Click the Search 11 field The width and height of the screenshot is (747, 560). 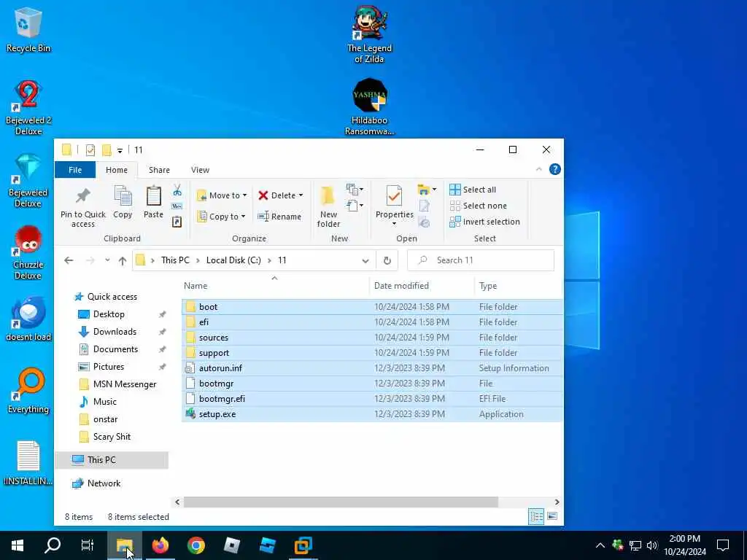(481, 260)
